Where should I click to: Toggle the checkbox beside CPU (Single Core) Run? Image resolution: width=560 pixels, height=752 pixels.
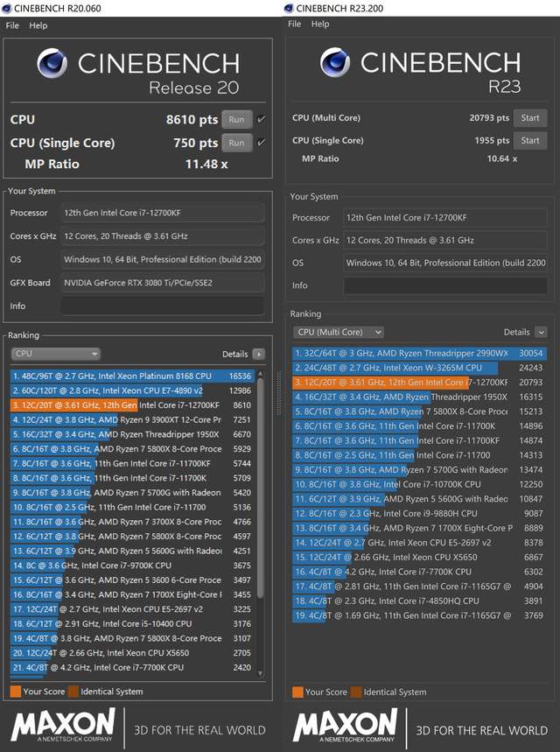(x=261, y=143)
